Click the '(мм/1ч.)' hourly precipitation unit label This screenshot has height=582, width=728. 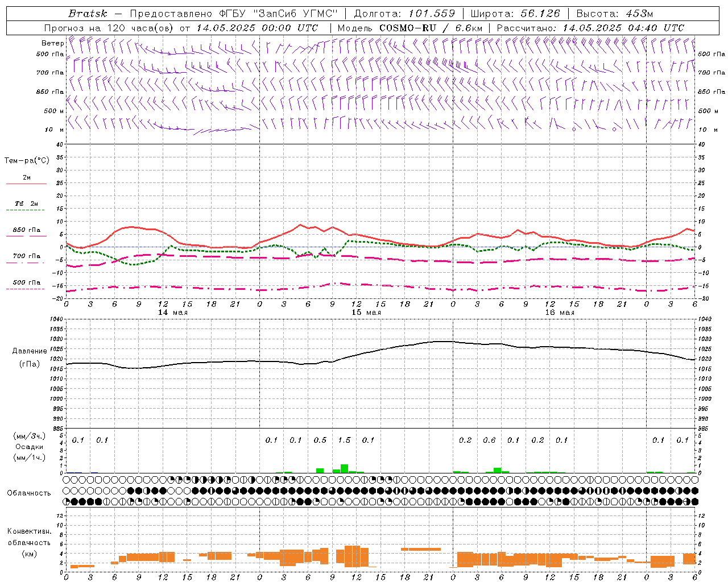pyautogui.click(x=30, y=458)
